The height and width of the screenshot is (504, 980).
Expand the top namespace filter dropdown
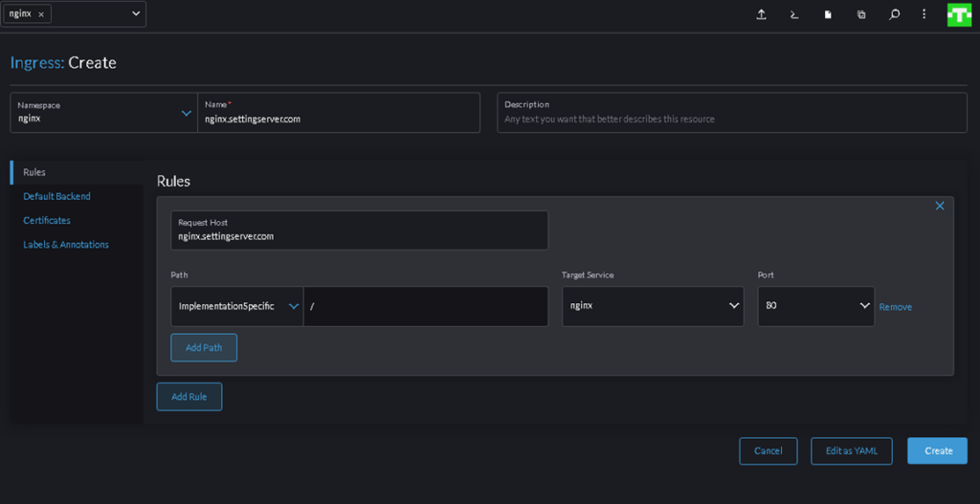click(x=136, y=13)
